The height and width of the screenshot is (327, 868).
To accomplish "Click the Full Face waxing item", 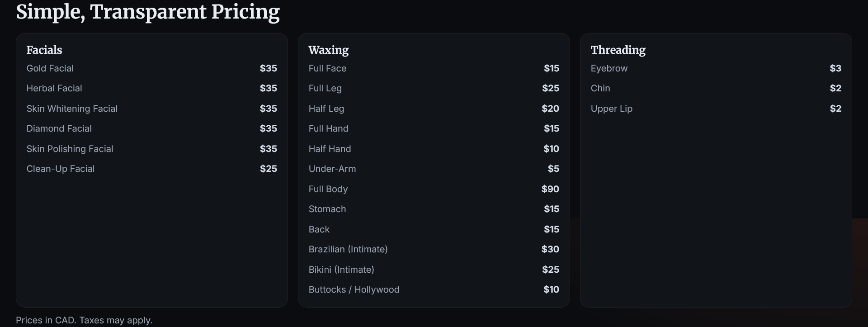I will pyautogui.click(x=327, y=68).
